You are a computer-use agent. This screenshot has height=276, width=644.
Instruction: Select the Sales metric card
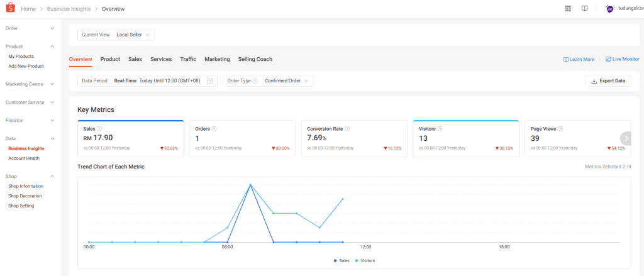pos(131,138)
